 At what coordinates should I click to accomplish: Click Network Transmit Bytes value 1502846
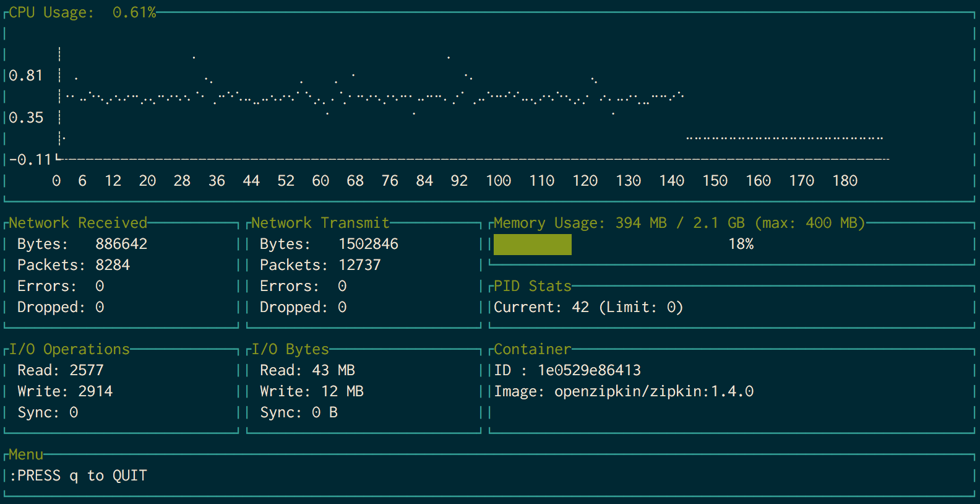368,244
